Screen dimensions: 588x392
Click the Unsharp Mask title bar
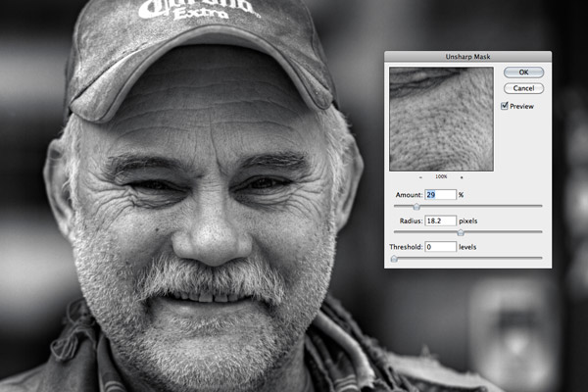click(x=467, y=57)
